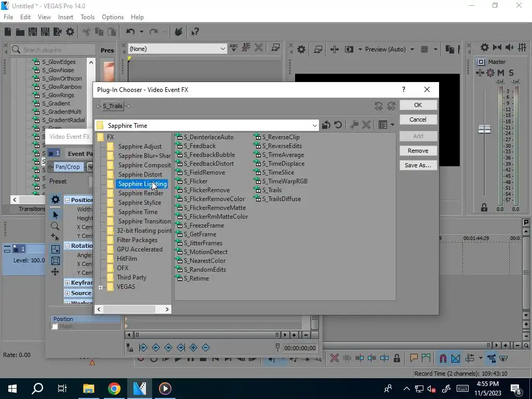Click Refresh icon in Plug-In Chooser
Viewport: 532px width, 399px height.
pyautogui.click(x=338, y=125)
